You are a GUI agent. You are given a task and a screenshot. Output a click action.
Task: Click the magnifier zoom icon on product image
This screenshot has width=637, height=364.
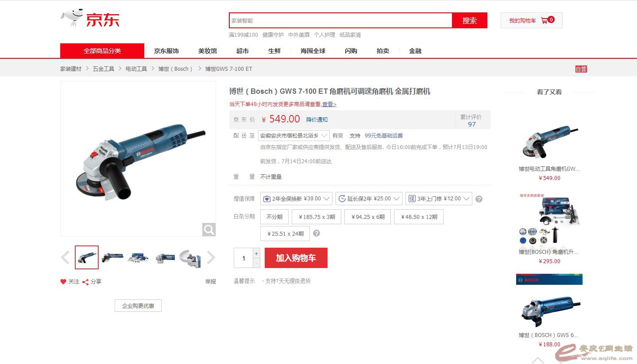coord(209,230)
